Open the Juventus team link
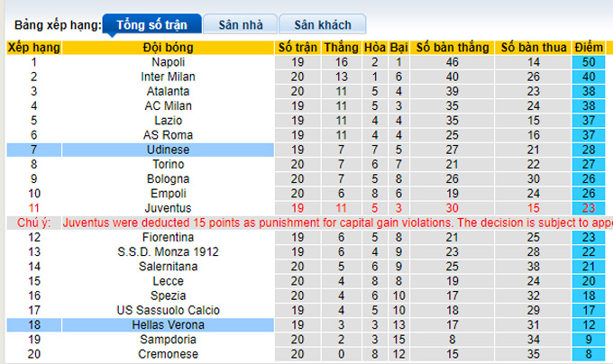 coord(169,207)
